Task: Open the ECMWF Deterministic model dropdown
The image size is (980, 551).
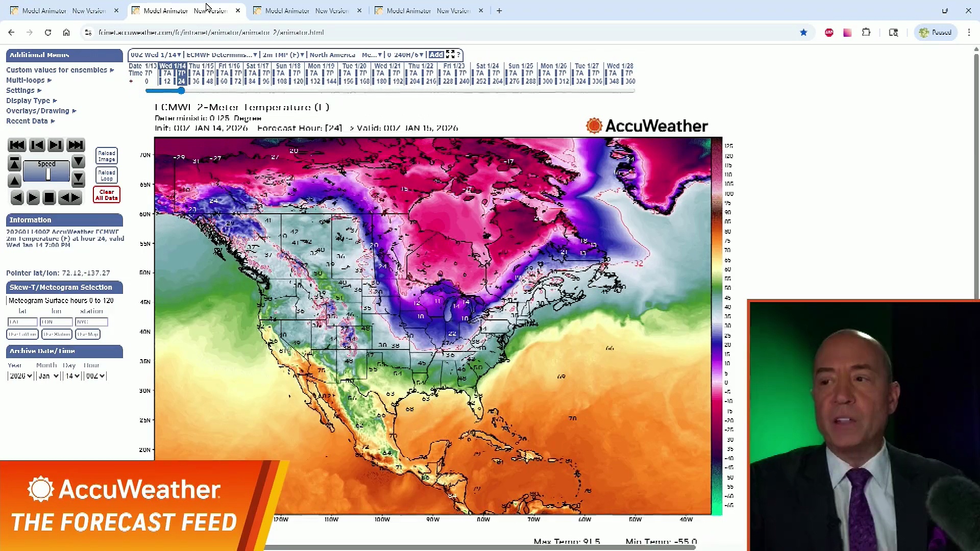Action: pyautogui.click(x=221, y=55)
